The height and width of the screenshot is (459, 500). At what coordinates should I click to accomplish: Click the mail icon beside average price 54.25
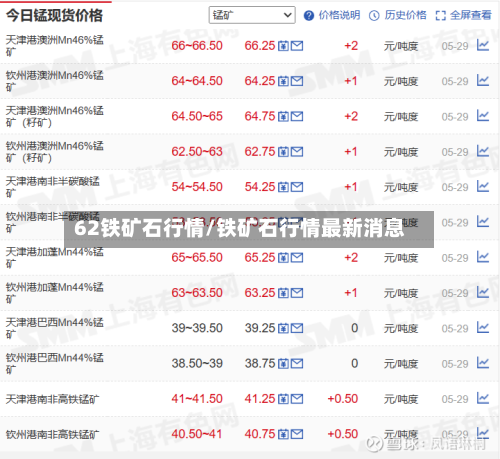tap(297, 187)
